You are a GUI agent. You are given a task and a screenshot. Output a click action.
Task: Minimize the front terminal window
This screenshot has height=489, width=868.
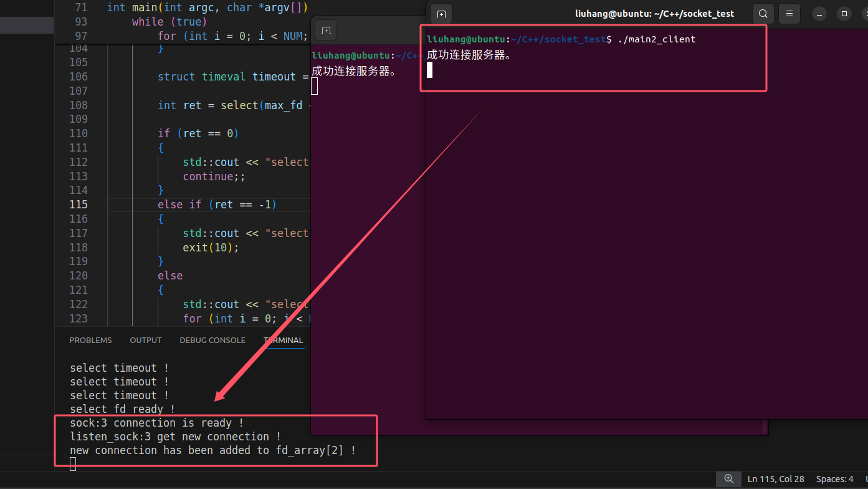(x=820, y=14)
